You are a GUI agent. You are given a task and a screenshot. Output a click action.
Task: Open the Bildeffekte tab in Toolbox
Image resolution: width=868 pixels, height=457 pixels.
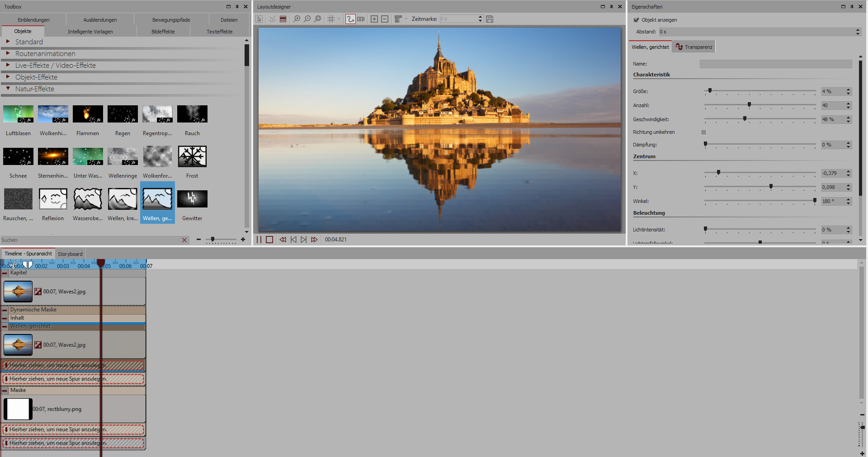click(163, 32)
